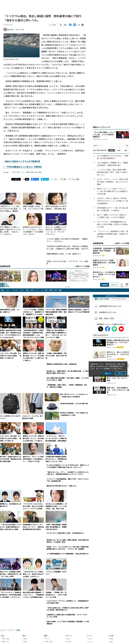Viewport: 129px width, 644px height.
Task: Click the 反応 button next to the X icon at top
Action: 65,25
